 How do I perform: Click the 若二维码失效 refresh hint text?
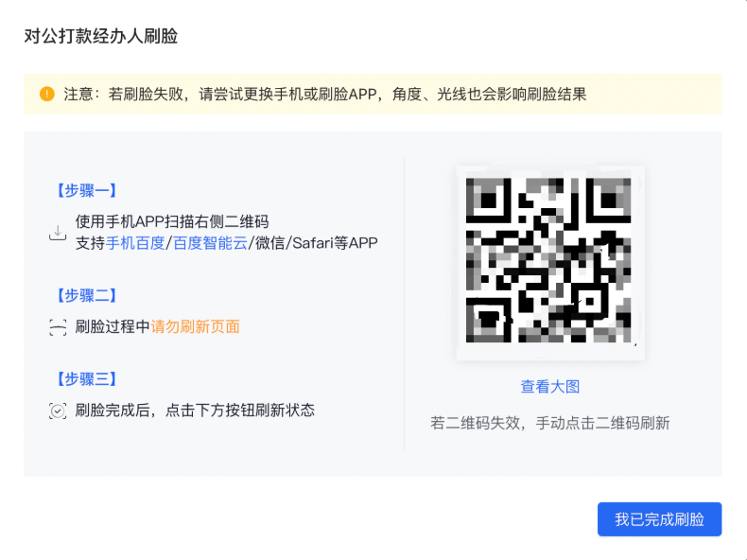[549, 423]
